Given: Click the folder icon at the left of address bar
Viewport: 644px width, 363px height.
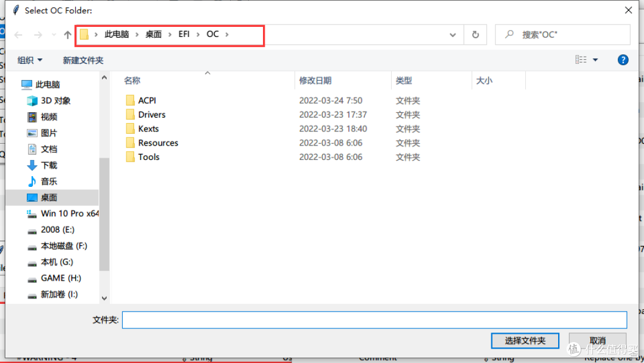Looking at the screenshot, I should click(x=83, y=35).
